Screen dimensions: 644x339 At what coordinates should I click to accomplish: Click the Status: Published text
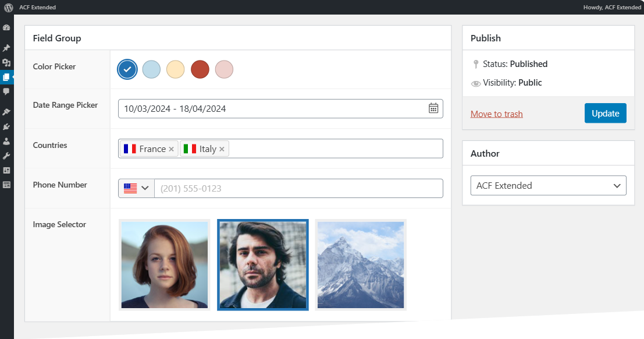coord(515,63)
